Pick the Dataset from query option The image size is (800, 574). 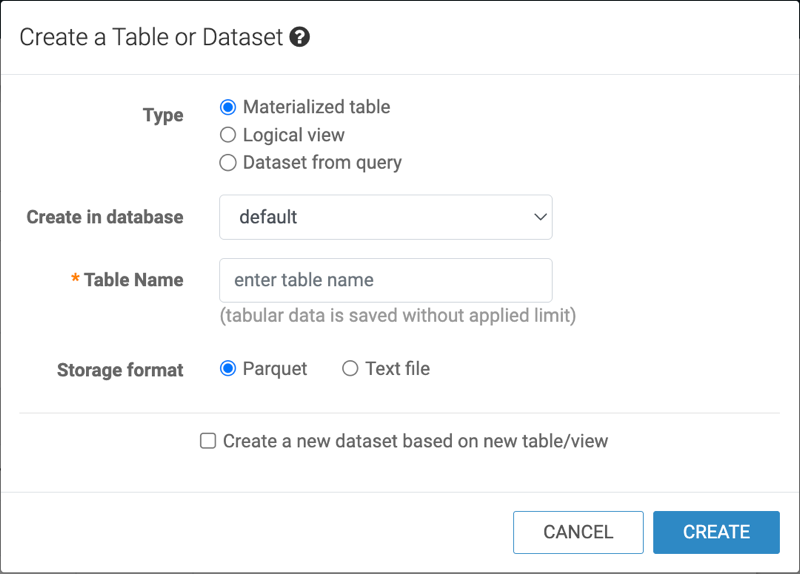coord(228,162)
